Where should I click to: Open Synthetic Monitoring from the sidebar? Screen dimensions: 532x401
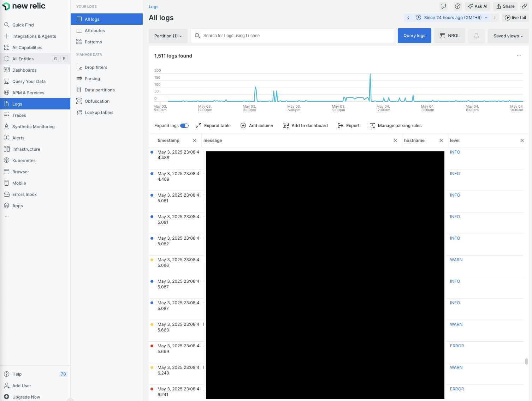pos(33,126)
